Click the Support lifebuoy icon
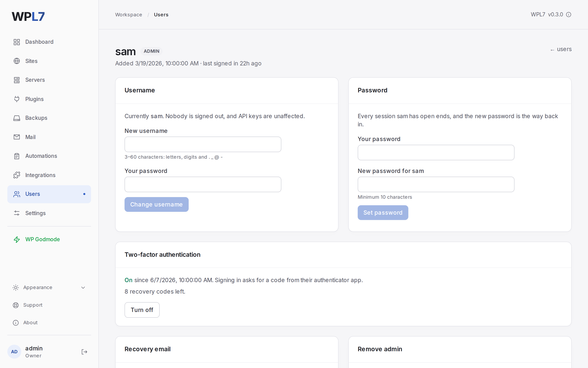This screenshot has height=368, width=588. (x=16, y=305)
